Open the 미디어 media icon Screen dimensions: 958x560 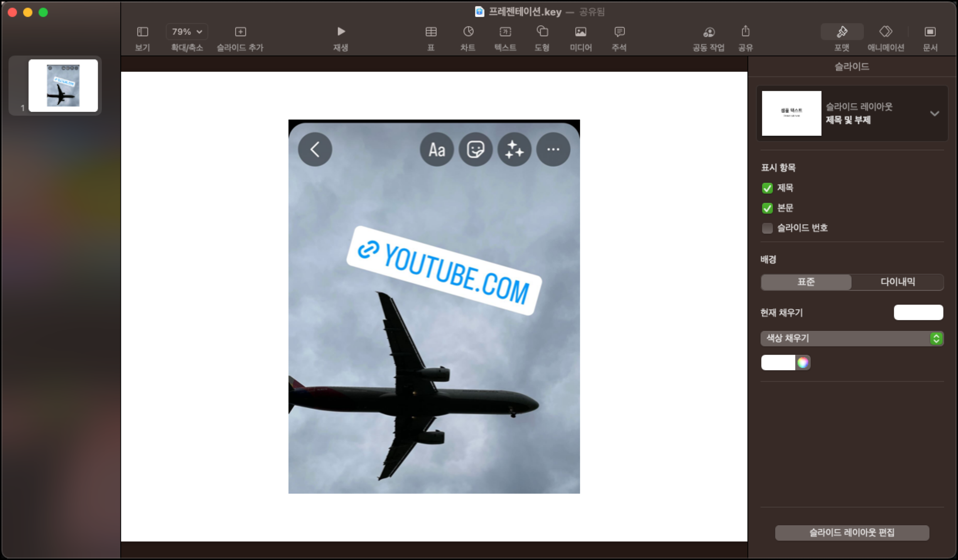click(x=581, y=32)
